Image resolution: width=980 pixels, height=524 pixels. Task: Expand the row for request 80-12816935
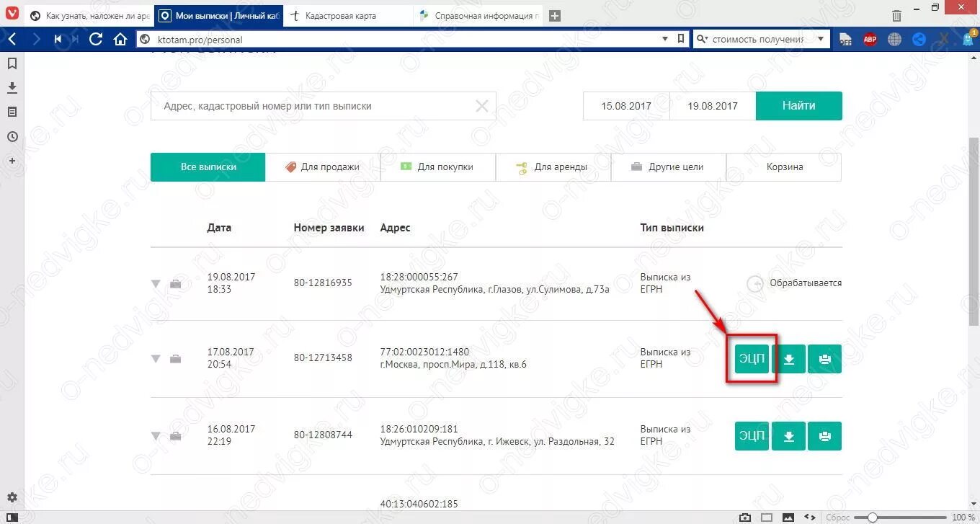click(x=155, y=284)
